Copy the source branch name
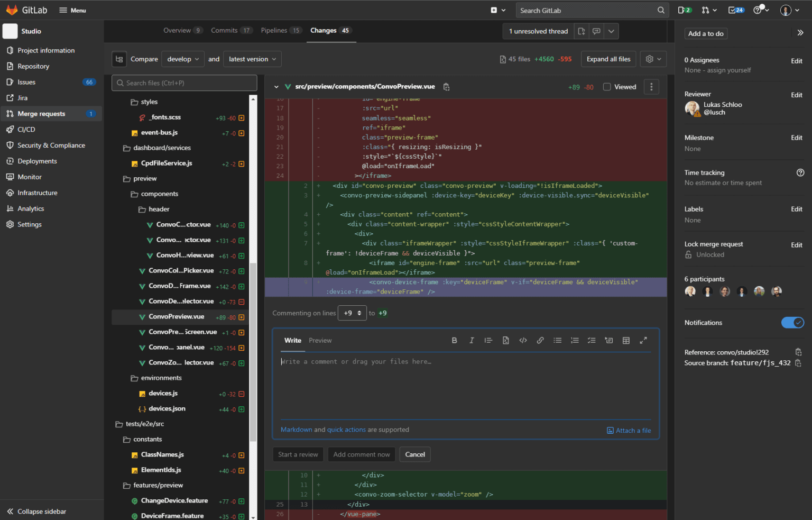The image size is (812, 520). 798,363
